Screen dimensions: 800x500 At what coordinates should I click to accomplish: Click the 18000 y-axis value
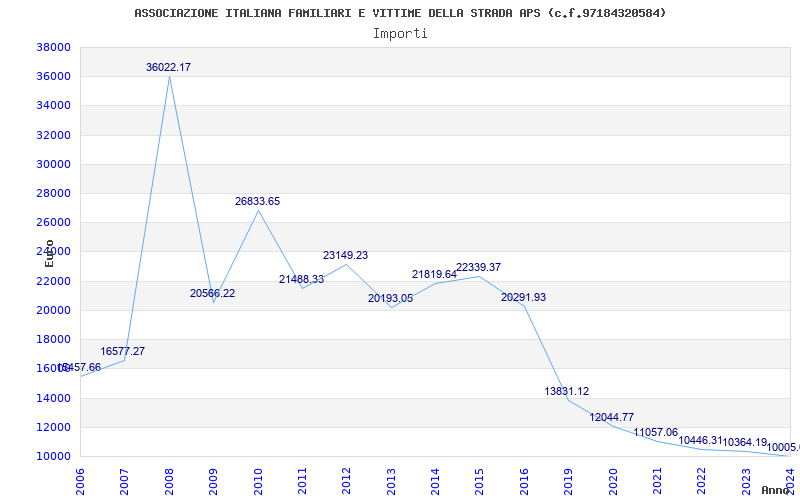click(x=53, y=339)
